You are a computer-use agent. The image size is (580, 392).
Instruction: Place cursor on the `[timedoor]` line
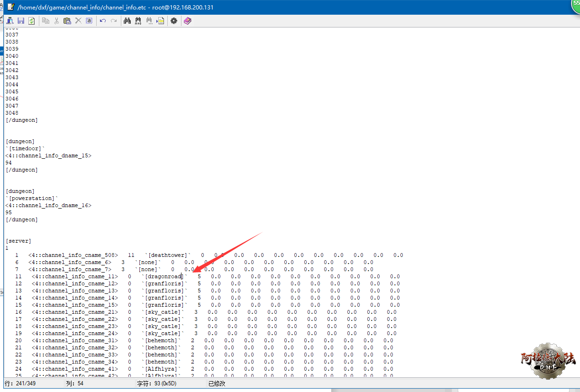25,148
